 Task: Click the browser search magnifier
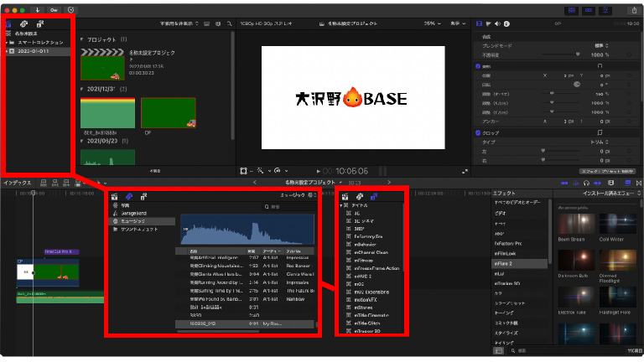point(229,23)
